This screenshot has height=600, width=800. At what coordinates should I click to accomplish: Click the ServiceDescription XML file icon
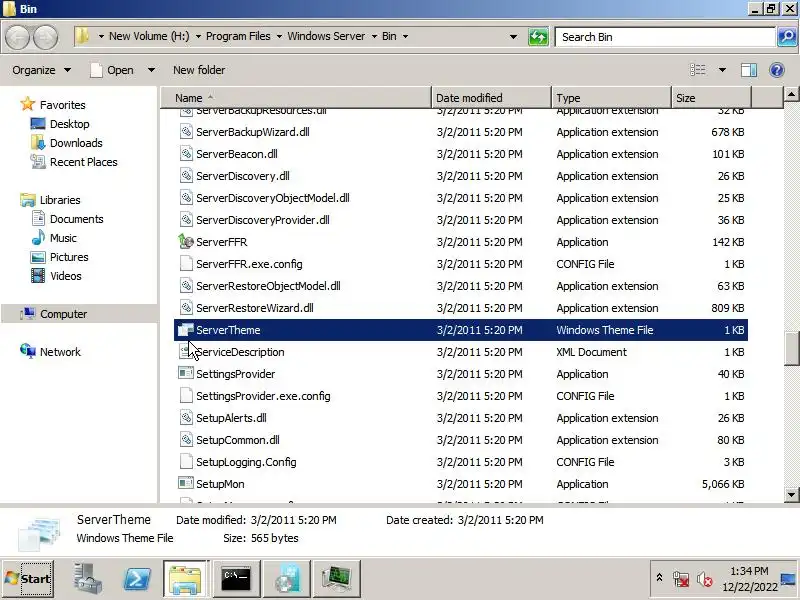[186, 352]
